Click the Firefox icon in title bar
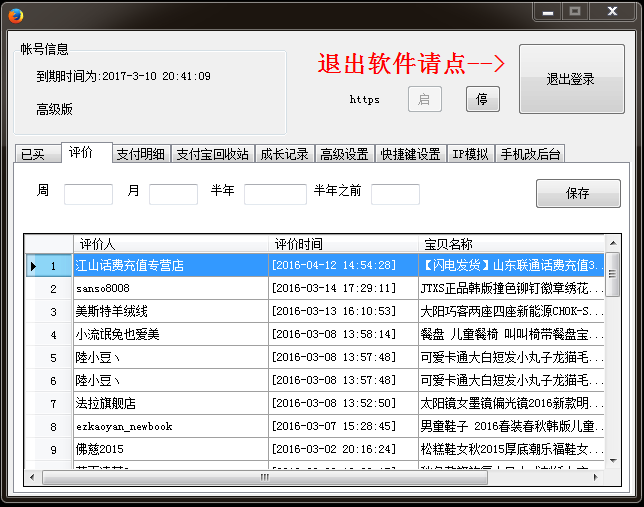This screenshot has height=507, width=644. click(x=16, y=15)
